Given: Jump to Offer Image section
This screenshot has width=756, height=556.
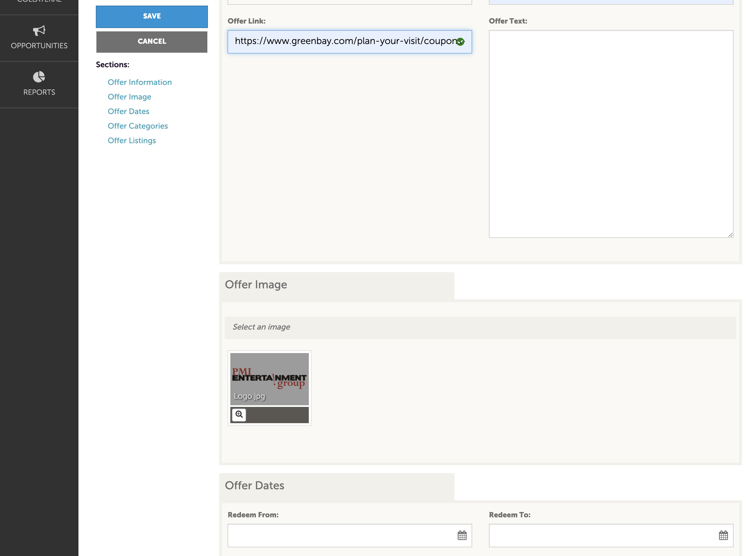Looking at the screenshot, I should (x=129, y=97).
